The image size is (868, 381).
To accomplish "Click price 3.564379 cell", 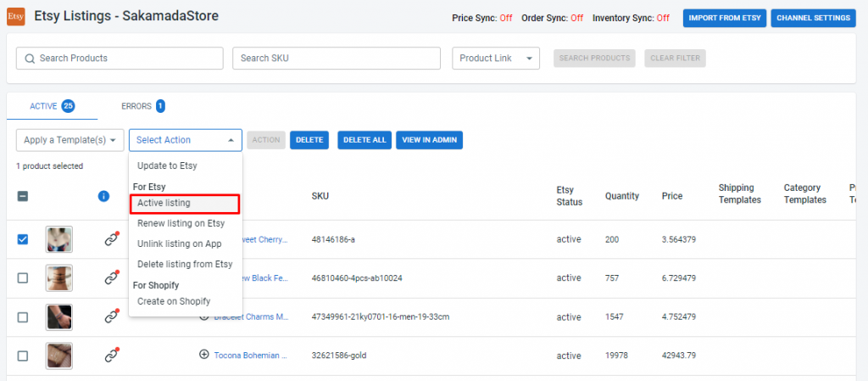I will click(679, 240).
